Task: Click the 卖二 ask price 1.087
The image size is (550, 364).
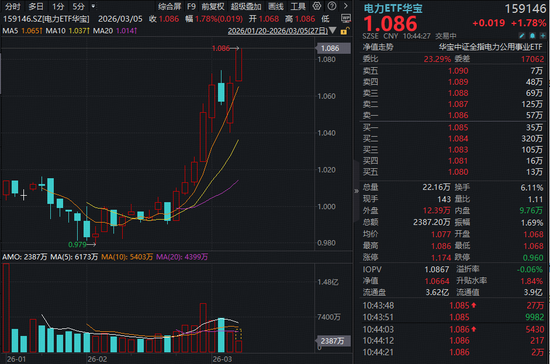Action: point(458,104)
